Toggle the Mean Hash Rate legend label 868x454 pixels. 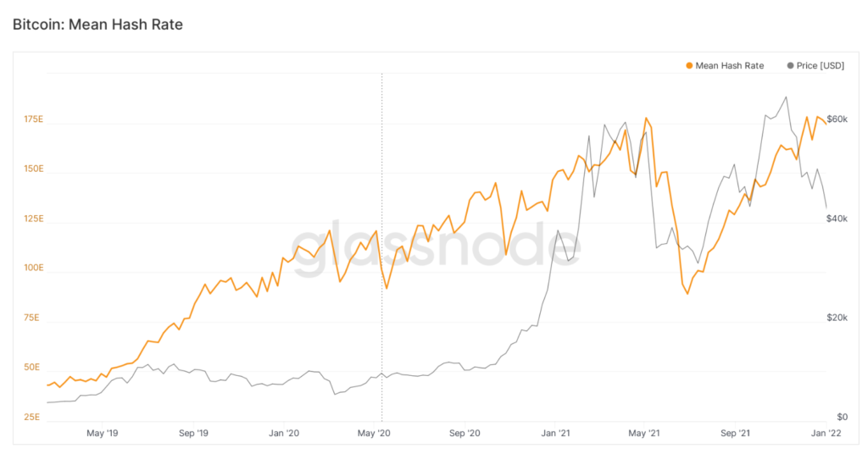728,65
